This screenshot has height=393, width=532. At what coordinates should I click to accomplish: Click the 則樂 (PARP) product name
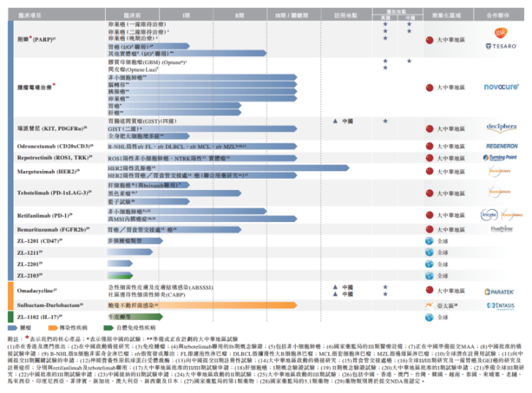37,39
